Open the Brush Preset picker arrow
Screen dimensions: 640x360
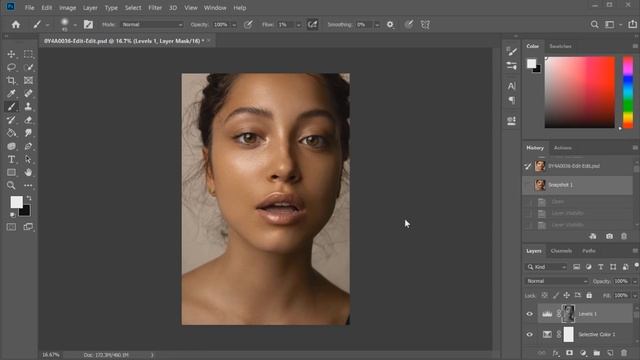pos(75,25)
